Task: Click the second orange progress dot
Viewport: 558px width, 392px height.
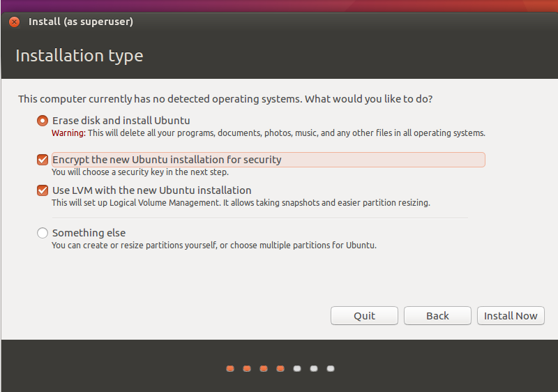Action: (x=247, y=368)
